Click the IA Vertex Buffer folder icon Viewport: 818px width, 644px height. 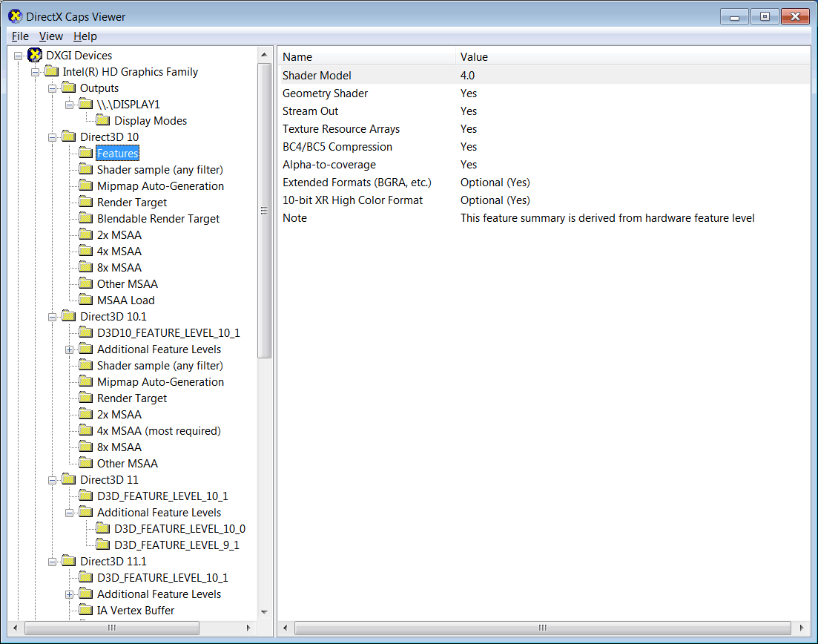point(85,610)
